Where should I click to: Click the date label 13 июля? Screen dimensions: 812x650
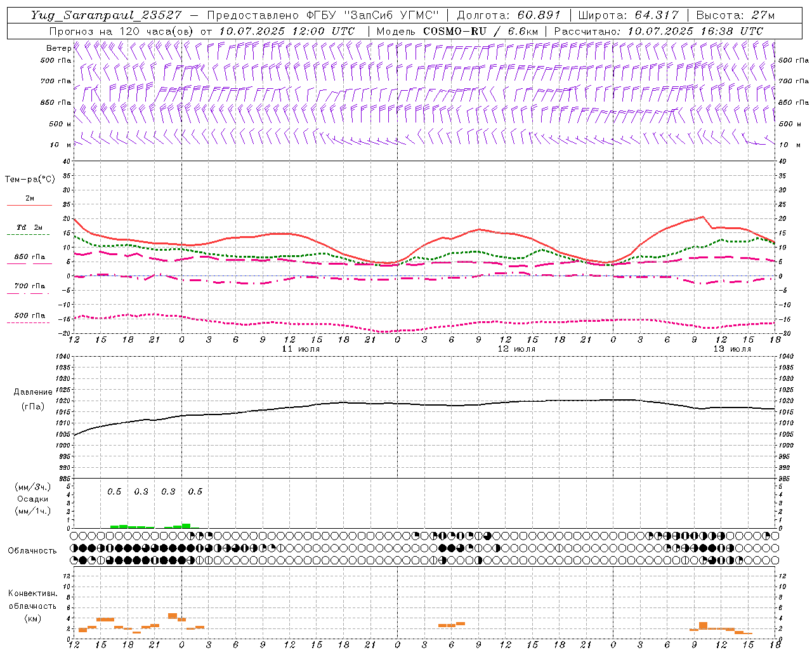coord(732,349)
